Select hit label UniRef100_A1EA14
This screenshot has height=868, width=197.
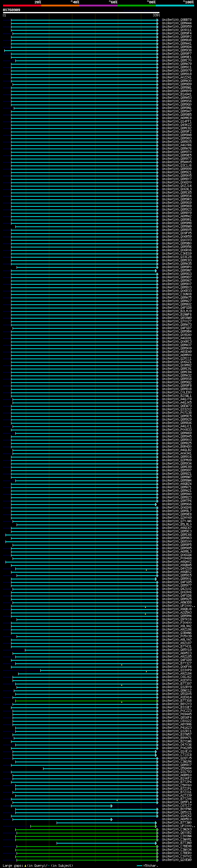(x=176, y=697)
